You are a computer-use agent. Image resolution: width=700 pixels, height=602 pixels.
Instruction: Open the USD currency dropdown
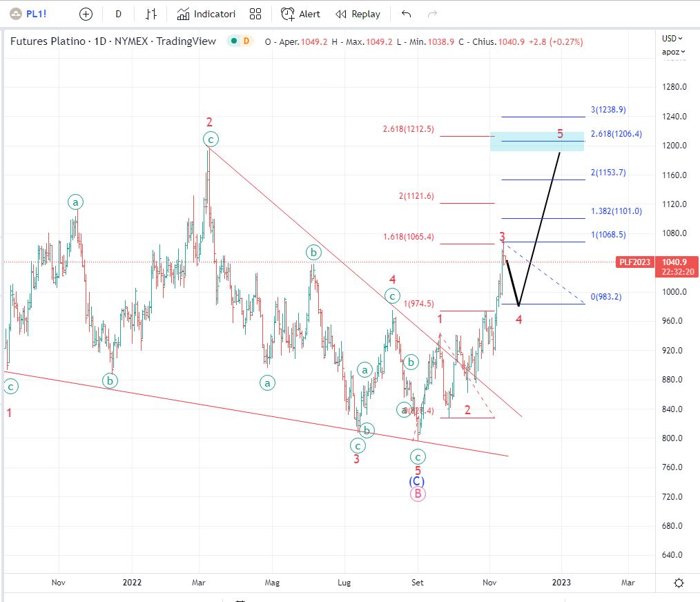672,39
